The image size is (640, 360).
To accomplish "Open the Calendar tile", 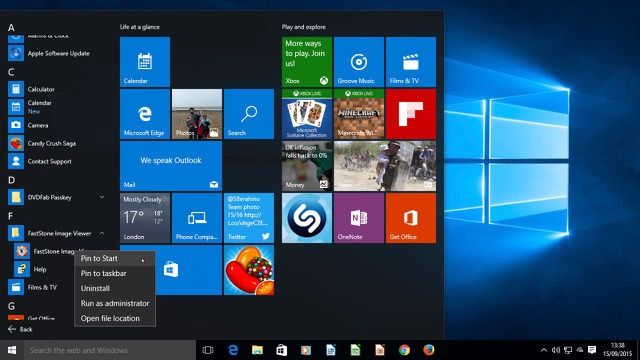I will tap(145, 62).
